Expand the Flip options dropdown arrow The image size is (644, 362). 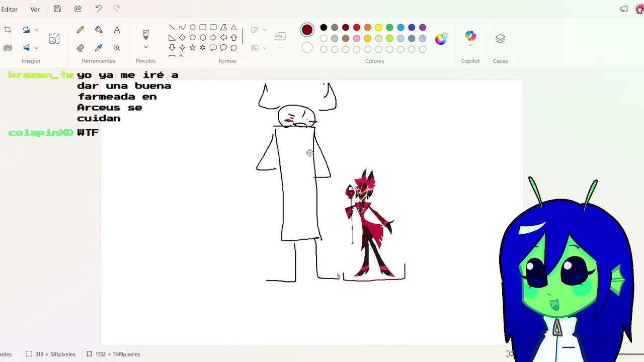[x=36, y=48]
